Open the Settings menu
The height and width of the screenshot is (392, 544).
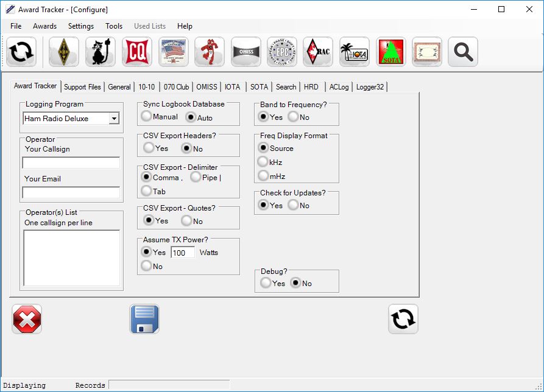point(81,26)
